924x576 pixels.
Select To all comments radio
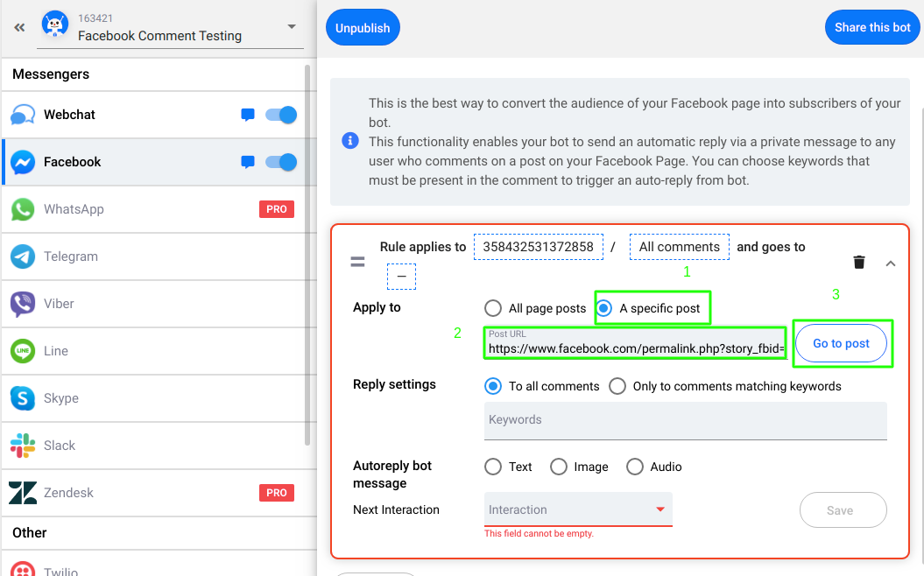click(x=492, y=386)
